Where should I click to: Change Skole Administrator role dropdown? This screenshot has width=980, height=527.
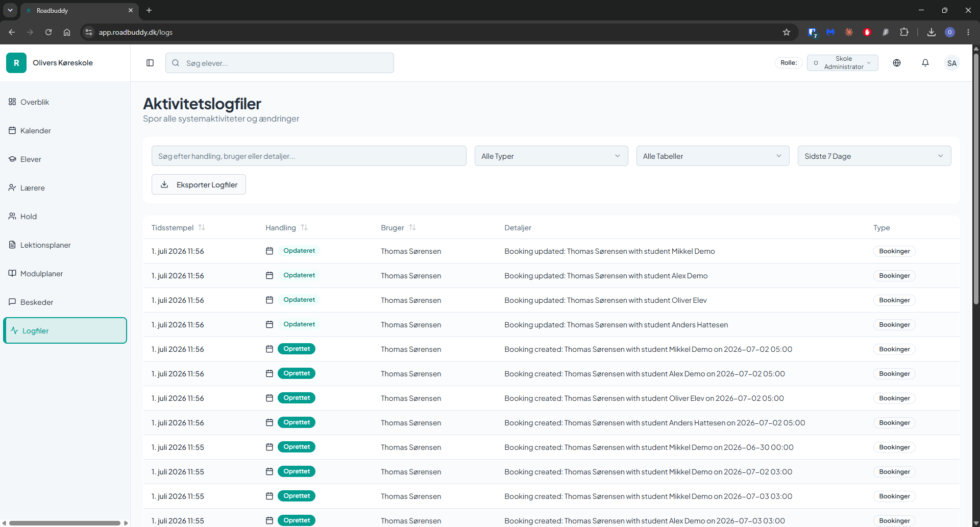843,63
